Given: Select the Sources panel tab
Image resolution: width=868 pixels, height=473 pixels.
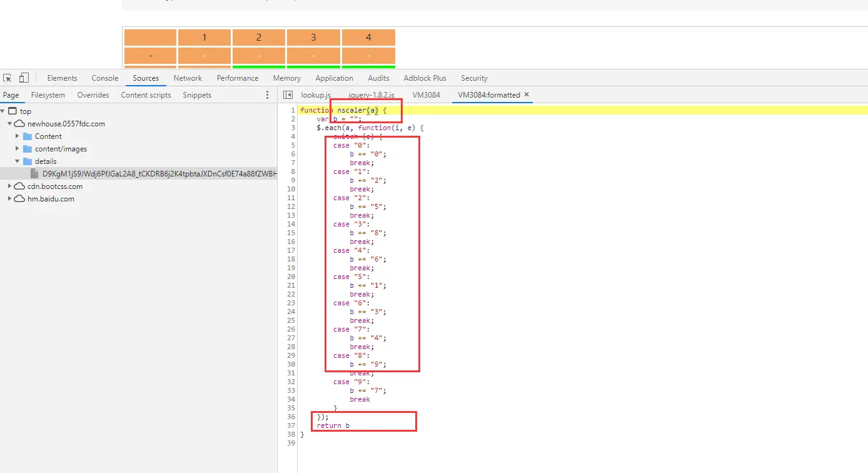Looking at the screenshot, I should coord(146,78).
